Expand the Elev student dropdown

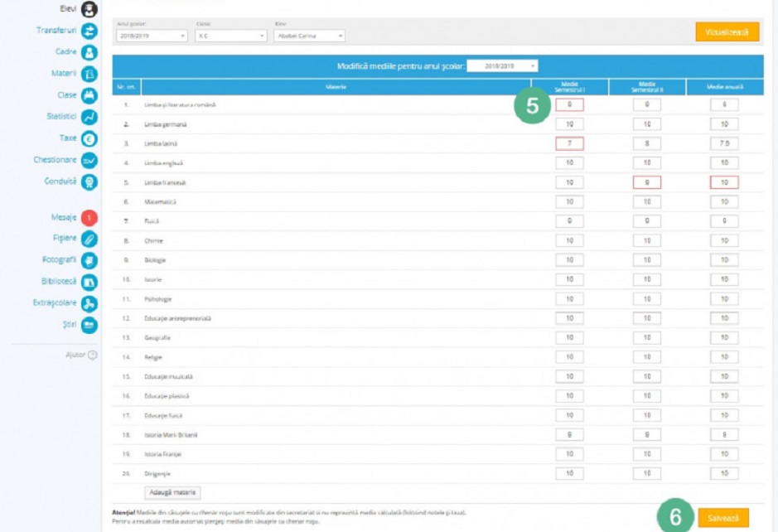(x=308, y=36)
